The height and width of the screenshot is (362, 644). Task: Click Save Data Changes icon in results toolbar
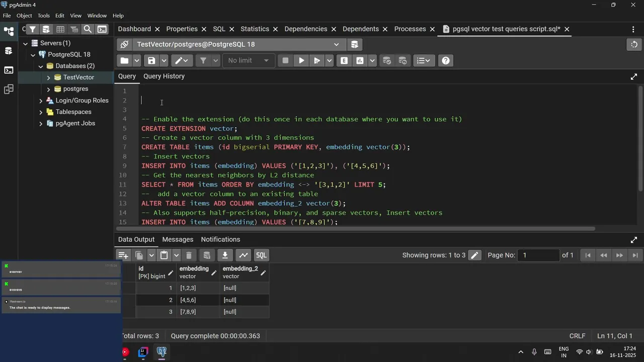coord(207,255)
